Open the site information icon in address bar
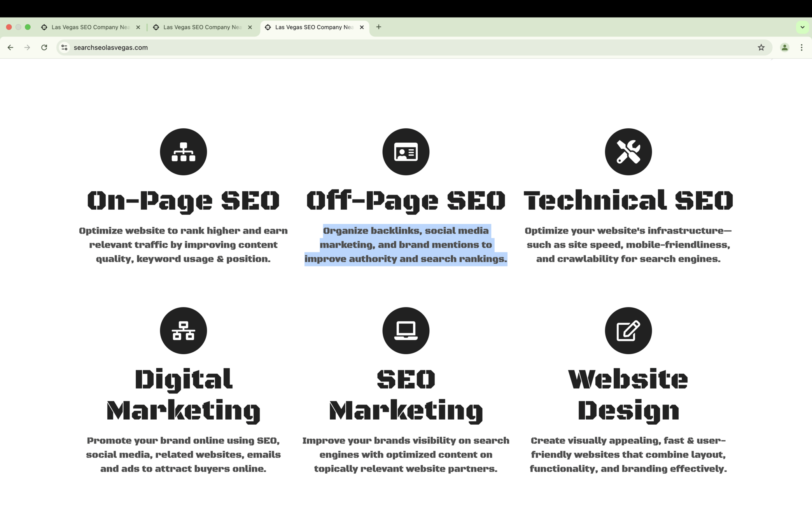The height and width of the screenshot is (525, 812). pos(65,47)
